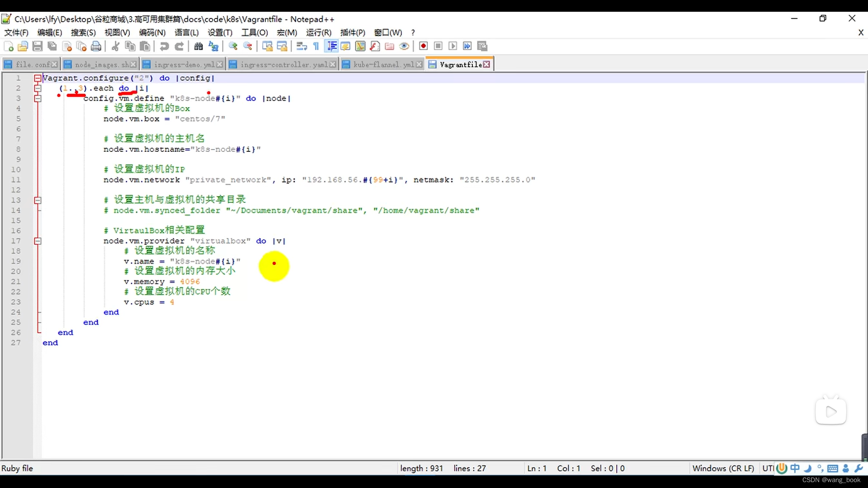The image size is (868, 488).
Task: Open the 运行(R) menu
Action: tap(319, 33)
